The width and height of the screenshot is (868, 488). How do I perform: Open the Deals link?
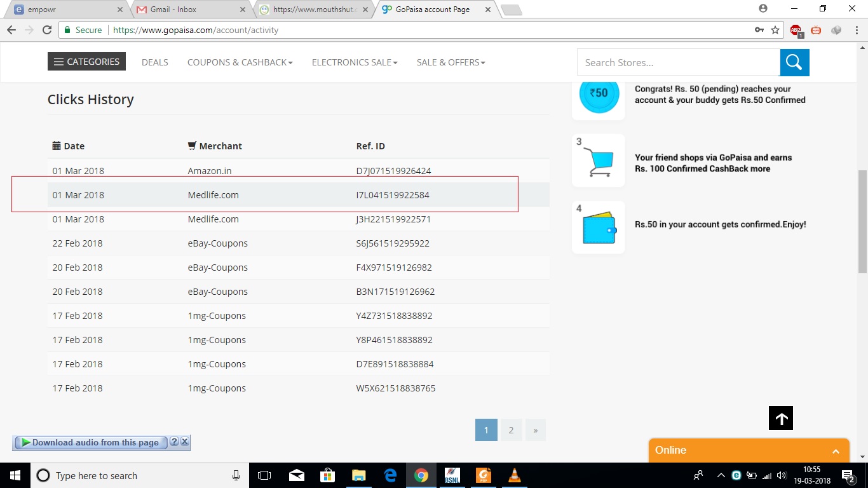click(x=154, y=62)
